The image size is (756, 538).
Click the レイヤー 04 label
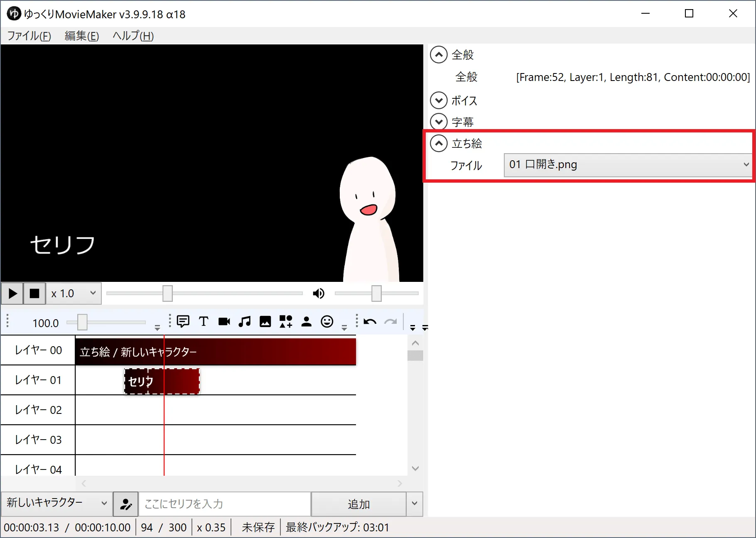[x=38, y=469]
